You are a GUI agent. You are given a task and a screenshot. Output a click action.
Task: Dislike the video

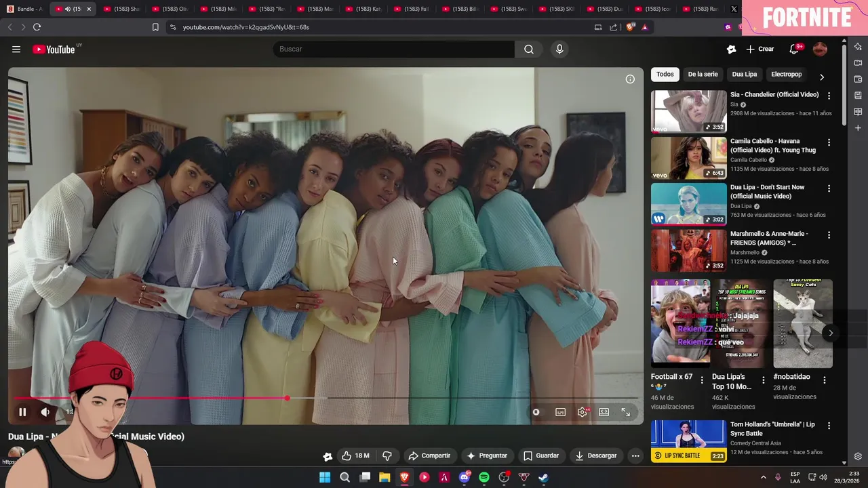[387, 455]
